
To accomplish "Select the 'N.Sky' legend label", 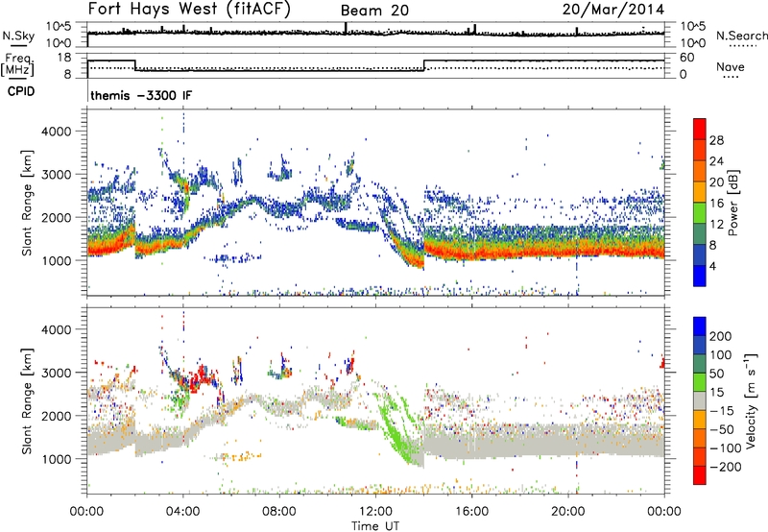I will click(x=18, y=36).
